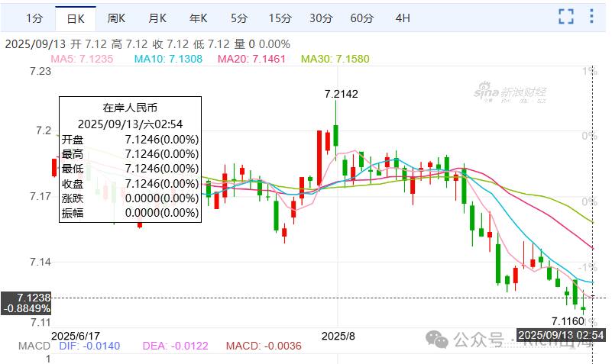Open the 60分 chart view
Screen dimensions: 612x364
[x=362, y=18]
